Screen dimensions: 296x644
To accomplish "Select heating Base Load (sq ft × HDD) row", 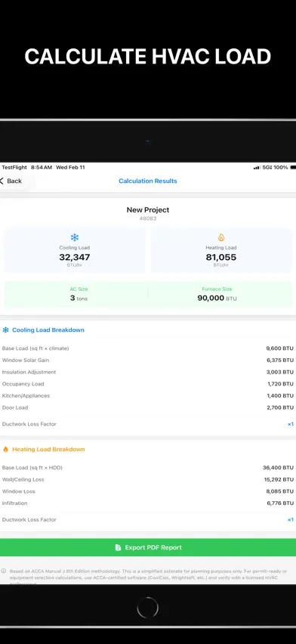I will pyautogui.click(x=148, y=467).
